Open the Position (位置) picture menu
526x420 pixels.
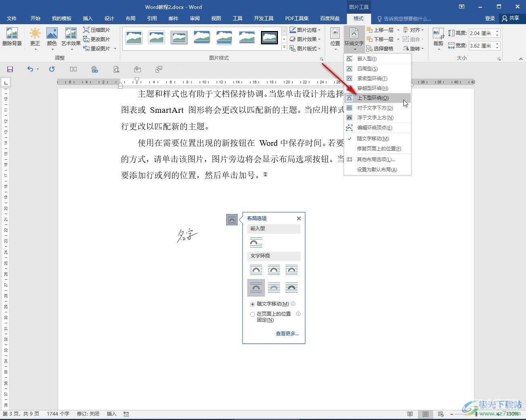[x=335, y=39]
